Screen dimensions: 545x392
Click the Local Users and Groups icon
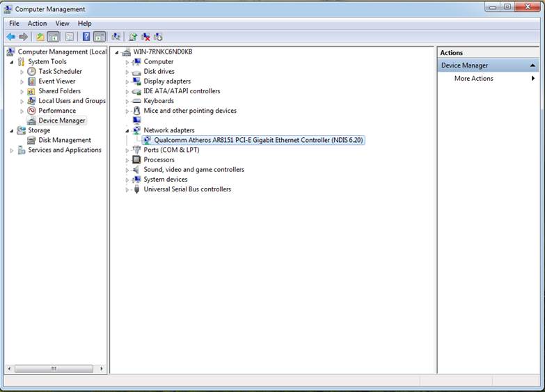coord(31,101)
